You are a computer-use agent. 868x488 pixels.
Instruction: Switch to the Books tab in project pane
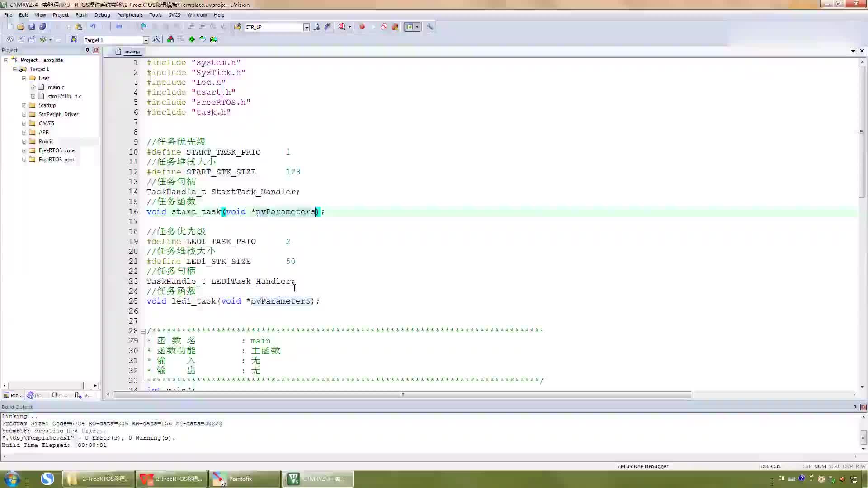tap(36, 395)
